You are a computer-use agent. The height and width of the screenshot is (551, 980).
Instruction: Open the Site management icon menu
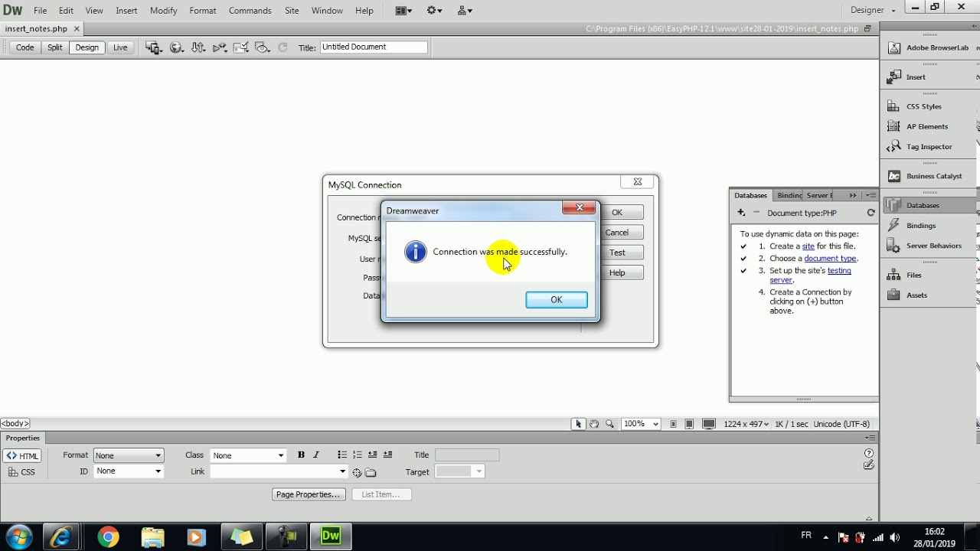465,11
